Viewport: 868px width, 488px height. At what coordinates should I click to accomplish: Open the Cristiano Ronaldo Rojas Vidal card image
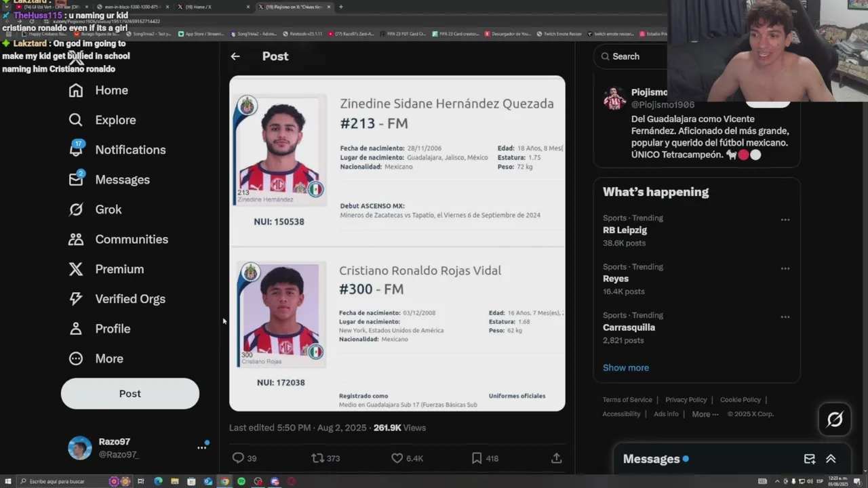click(280, 314)
